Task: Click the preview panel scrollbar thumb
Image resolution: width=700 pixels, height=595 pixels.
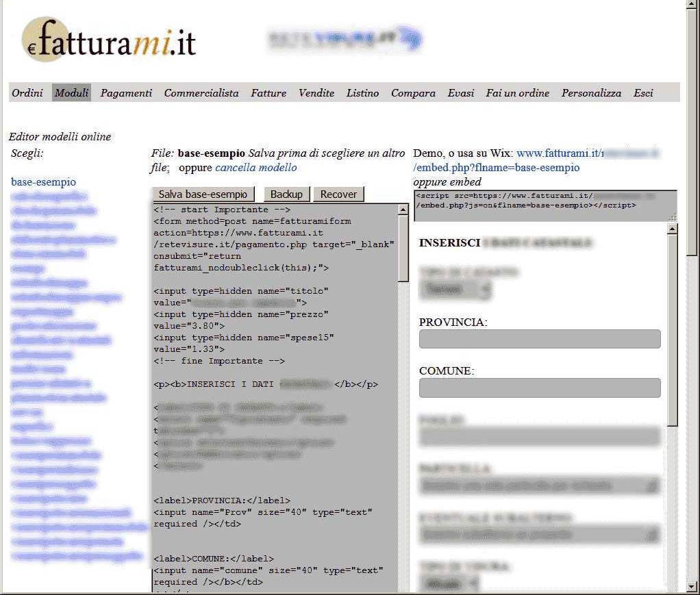Action: (673, 331)
